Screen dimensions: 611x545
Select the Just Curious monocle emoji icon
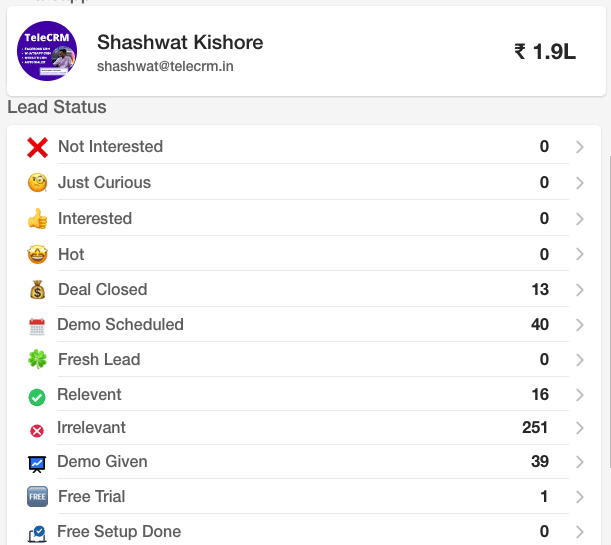[37, 183]
